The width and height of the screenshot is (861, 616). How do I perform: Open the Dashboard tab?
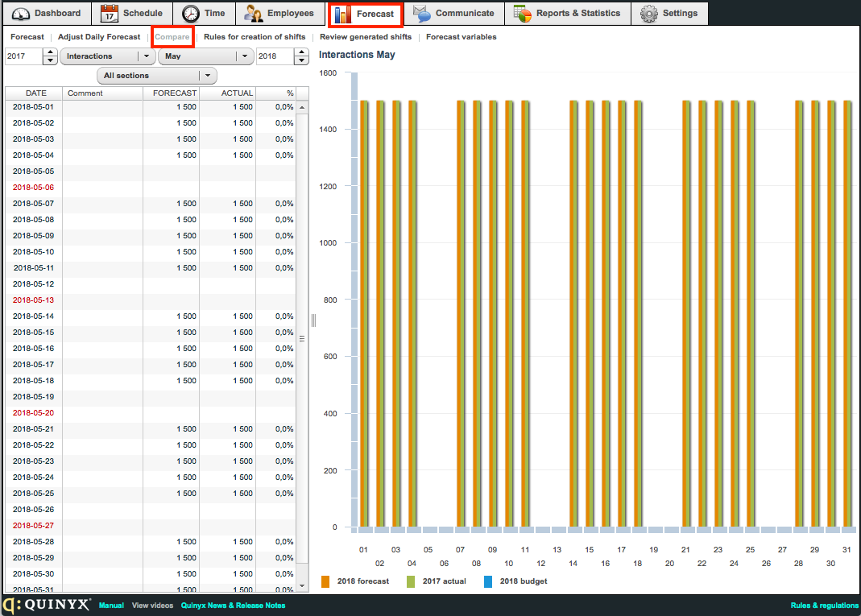pyautogui.click(x=47, y=13)
